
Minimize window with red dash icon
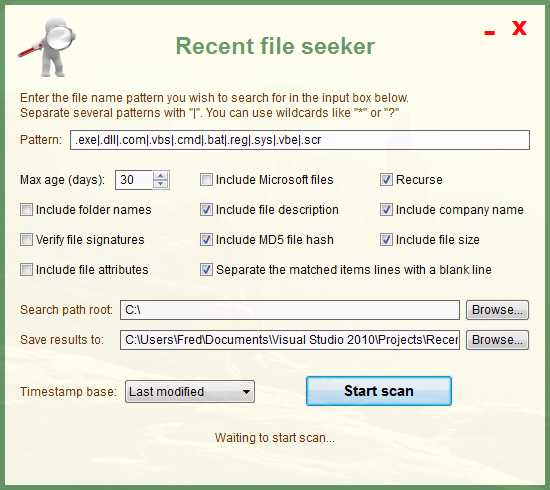click(489, 33)
